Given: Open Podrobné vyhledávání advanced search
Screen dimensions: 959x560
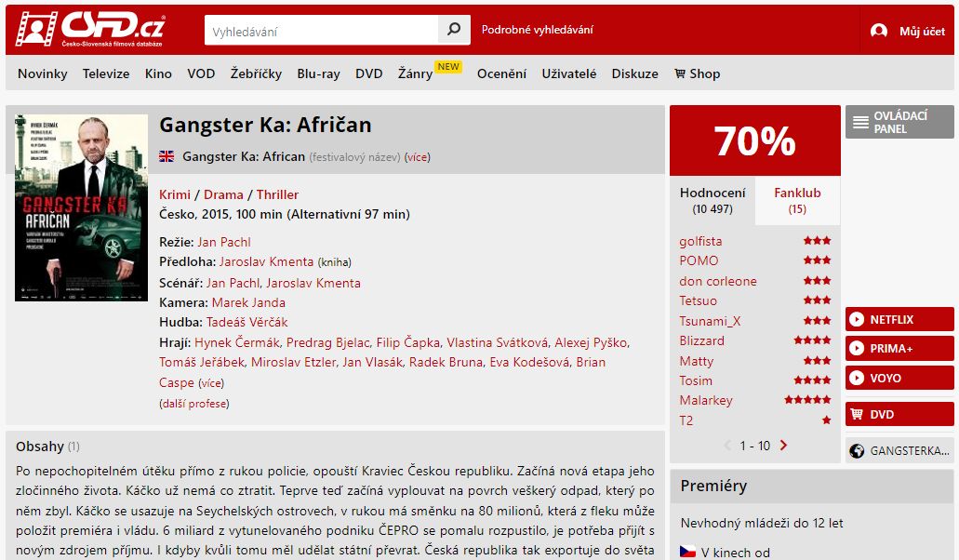Looking at the screenshot, I should click(x=537, y=30).
